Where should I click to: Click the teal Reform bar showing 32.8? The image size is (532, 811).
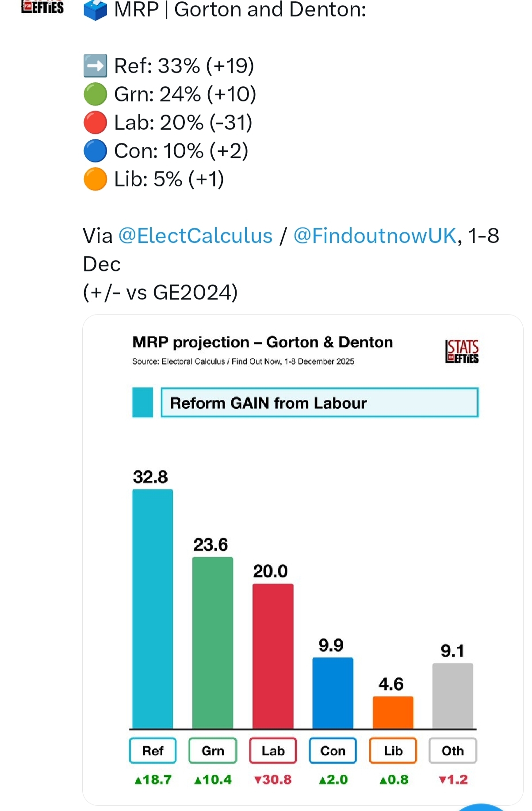(153, 608)
